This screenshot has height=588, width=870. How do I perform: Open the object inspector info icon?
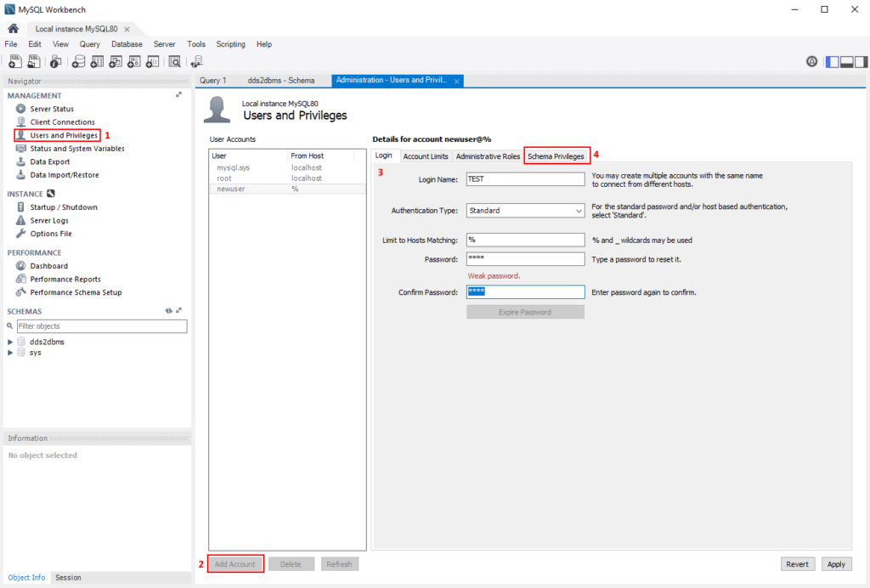[55, 61]
